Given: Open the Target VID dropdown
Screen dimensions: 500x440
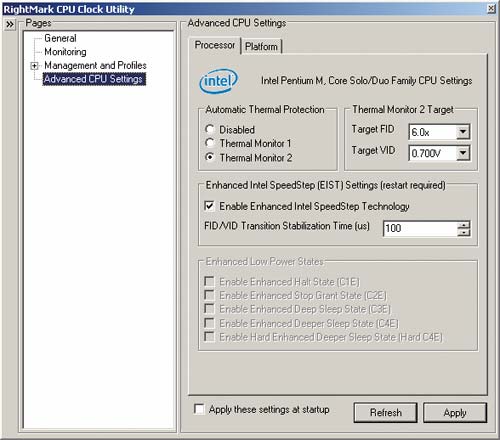Looking at the screenshot, I should 463,153.
